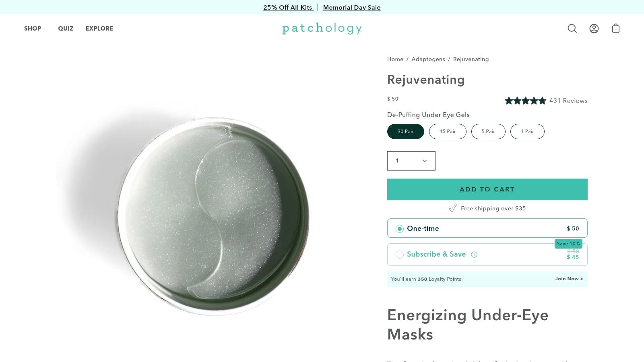
Task: Open the 25% Off All Kits link
Action: pyautogui.click(x=288, y=7)
